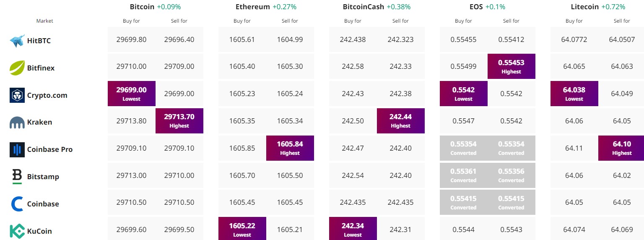The image size is (644, 240).
Task: Click the KuCoin green logo icon
Action: (x=17, y=231)
